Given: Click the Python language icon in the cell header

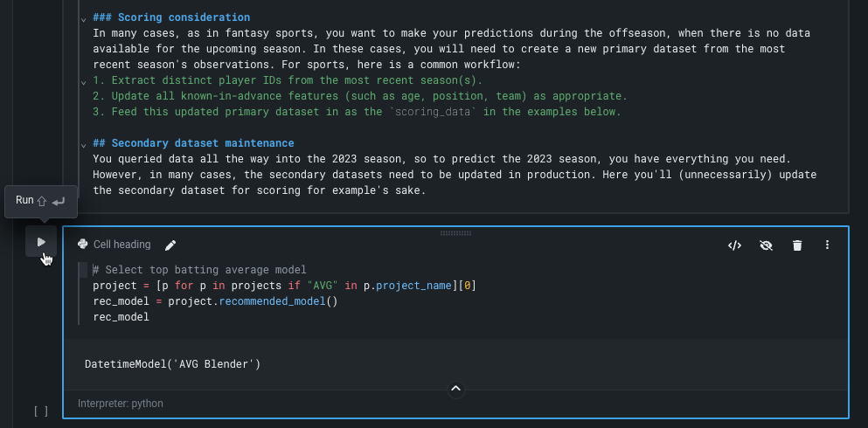Looking at the screenshot, I should coord(82,245).
